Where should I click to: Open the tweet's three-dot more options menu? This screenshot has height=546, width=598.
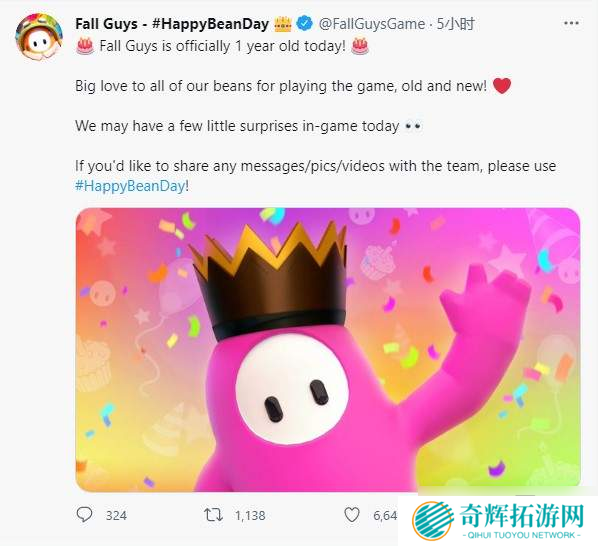(571, 24)
